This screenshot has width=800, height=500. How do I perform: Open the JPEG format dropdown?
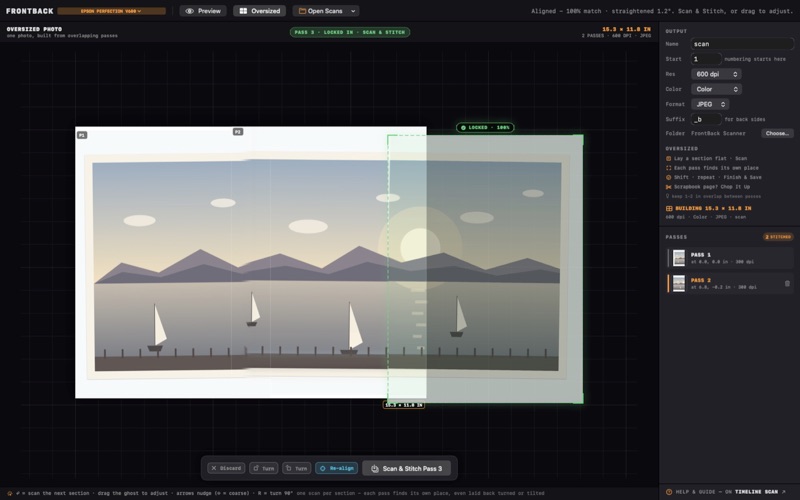click(x=710, y=104)
